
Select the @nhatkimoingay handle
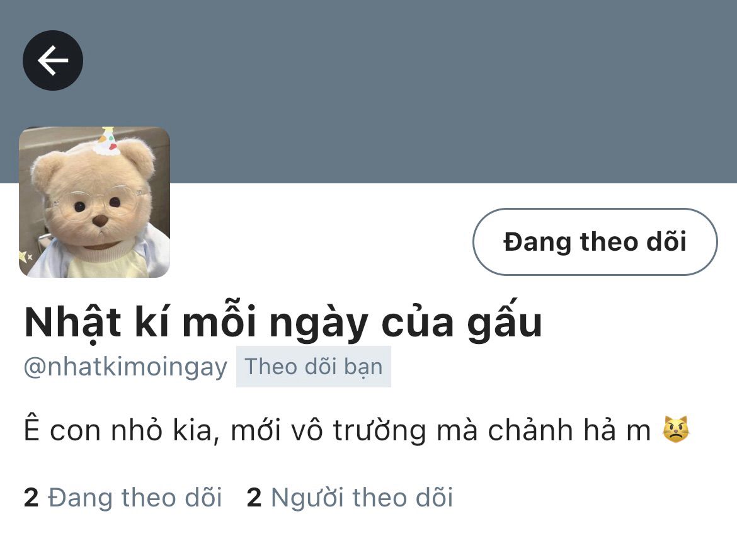pyautogui.click(x=125, y=367)
